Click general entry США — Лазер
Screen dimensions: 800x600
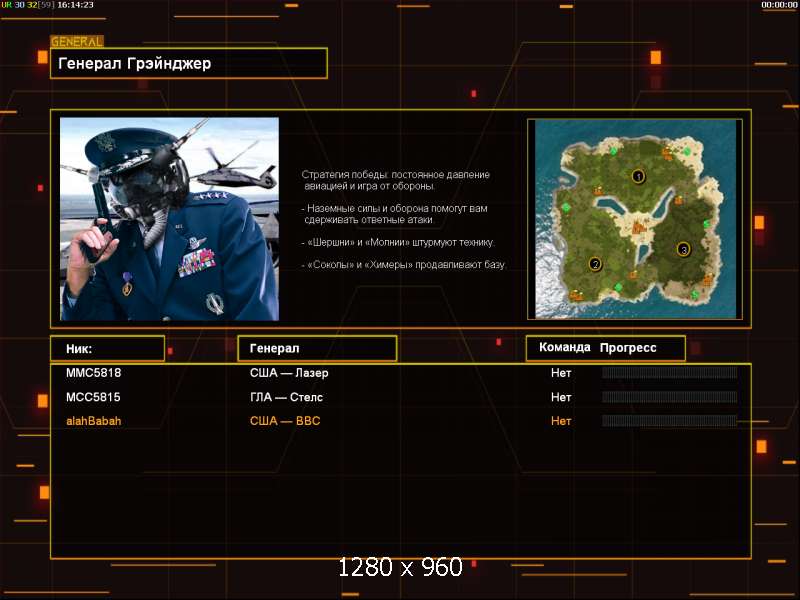(x=289, y=373)
